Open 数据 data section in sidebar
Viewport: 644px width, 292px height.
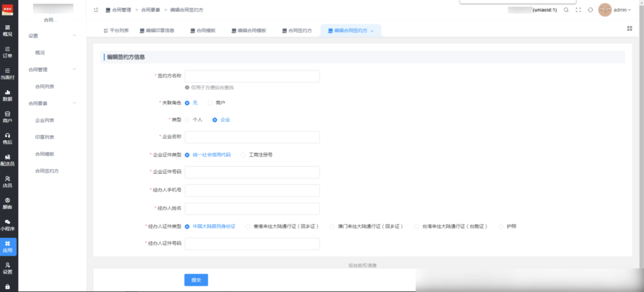click(x=8, y=95)
